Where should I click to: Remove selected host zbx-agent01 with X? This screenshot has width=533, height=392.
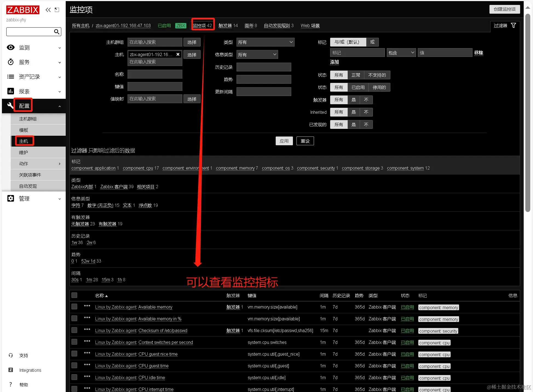coord(178,54)
